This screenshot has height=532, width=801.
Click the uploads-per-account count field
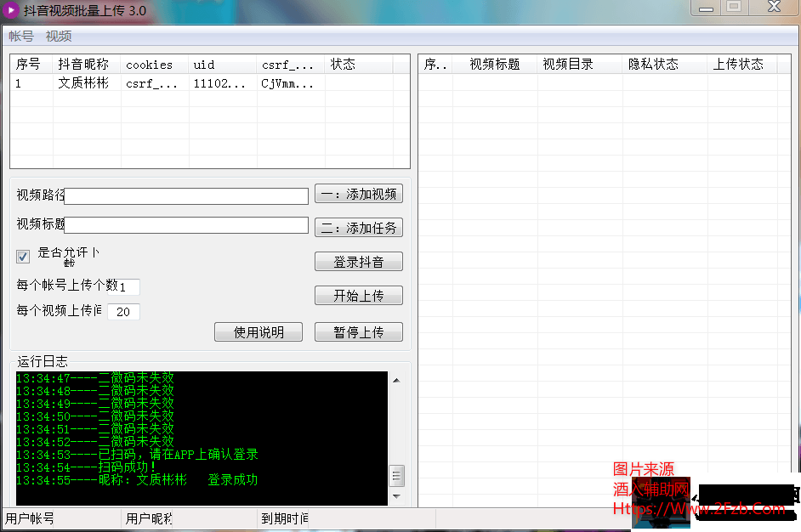pyautogui.click(x=128, y=287)
